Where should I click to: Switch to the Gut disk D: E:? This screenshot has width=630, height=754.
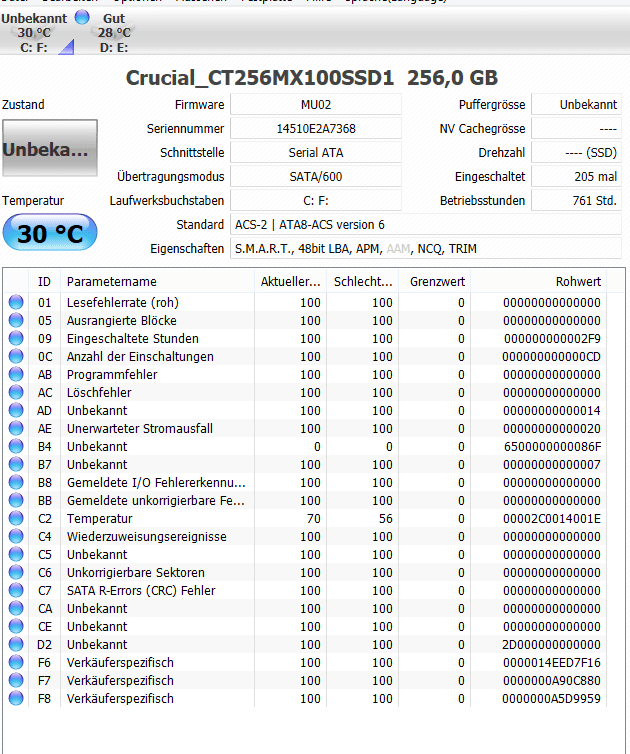coord(114,32)
